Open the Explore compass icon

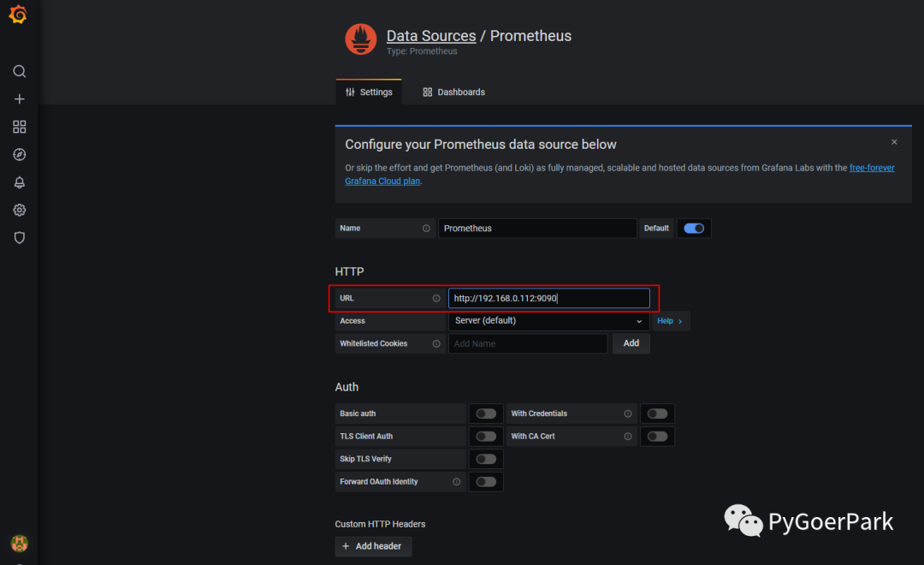click(x=20, y=155)
